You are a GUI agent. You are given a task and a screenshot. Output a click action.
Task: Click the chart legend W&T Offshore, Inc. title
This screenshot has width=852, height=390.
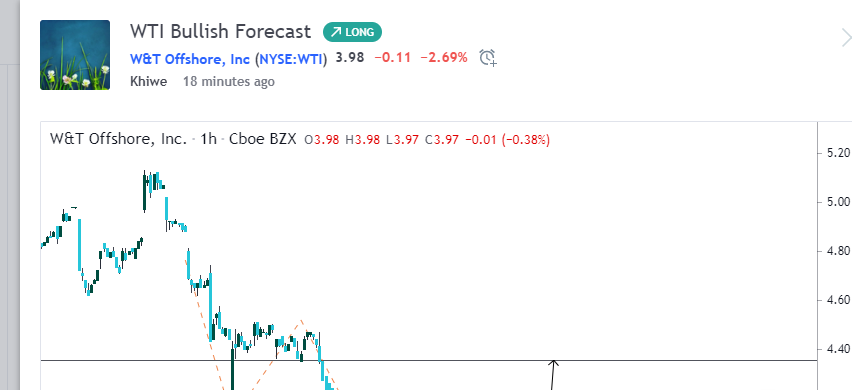[x=118, y=139]
